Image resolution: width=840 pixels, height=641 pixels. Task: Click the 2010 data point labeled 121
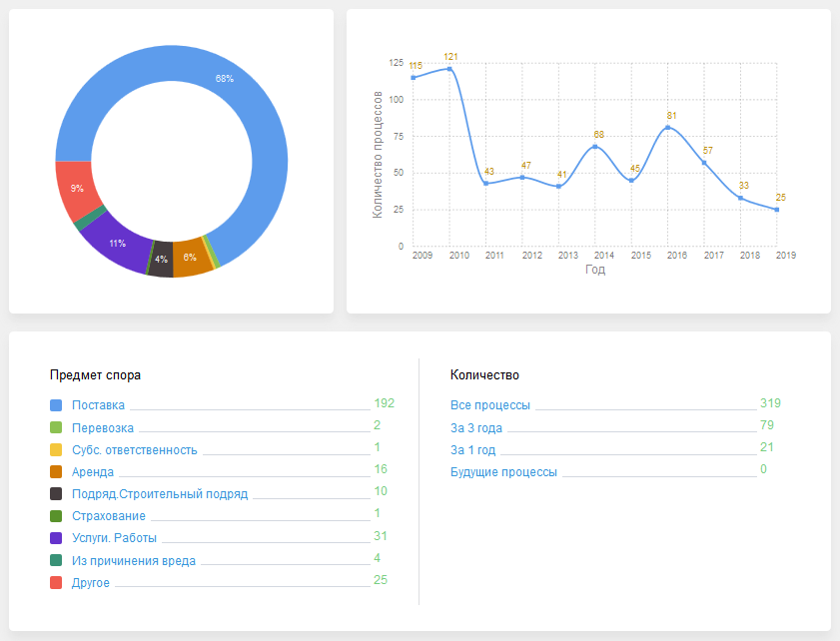[449, 69]
